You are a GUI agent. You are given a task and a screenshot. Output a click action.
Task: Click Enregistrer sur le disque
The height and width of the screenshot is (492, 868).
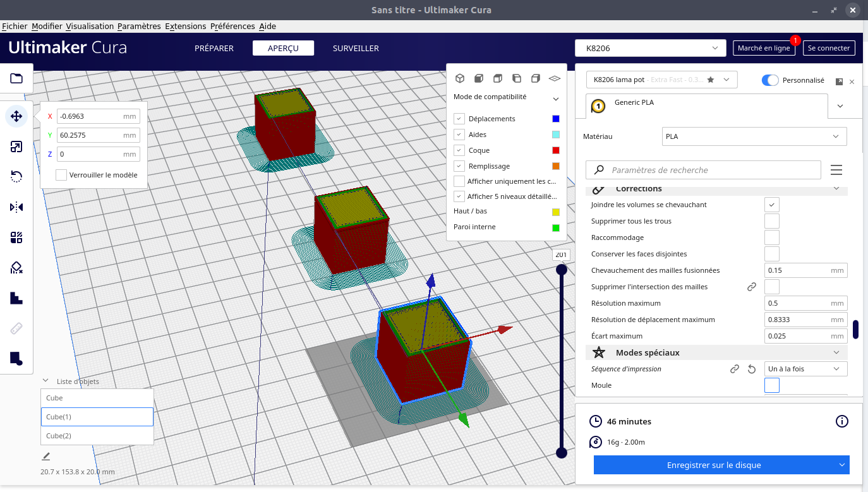[714, 465]
